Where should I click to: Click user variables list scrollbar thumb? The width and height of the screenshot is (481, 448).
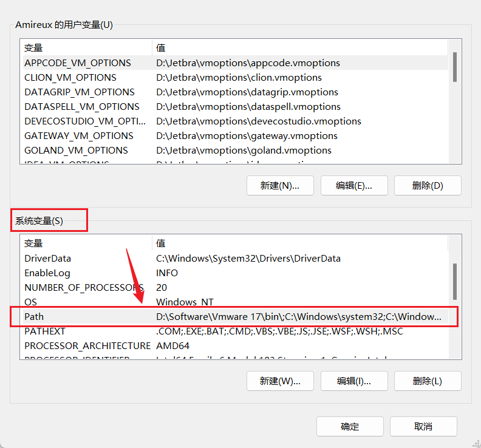[455, 67]
